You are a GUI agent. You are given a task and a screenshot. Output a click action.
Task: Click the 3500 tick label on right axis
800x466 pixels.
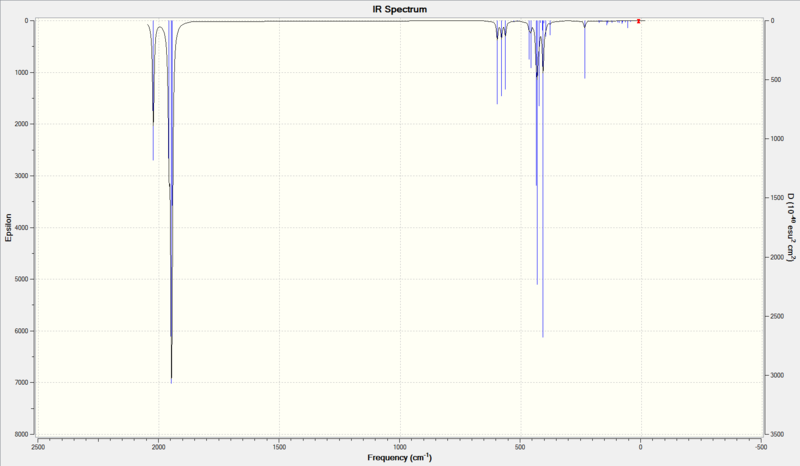777,434
